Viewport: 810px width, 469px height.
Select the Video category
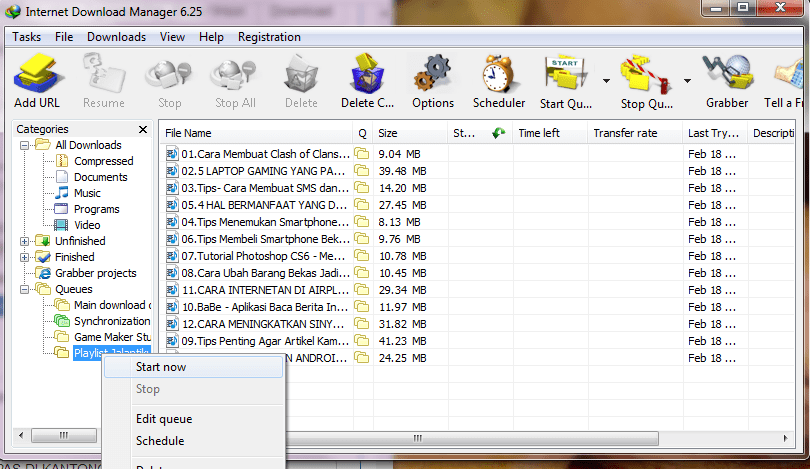click(87, 225)
